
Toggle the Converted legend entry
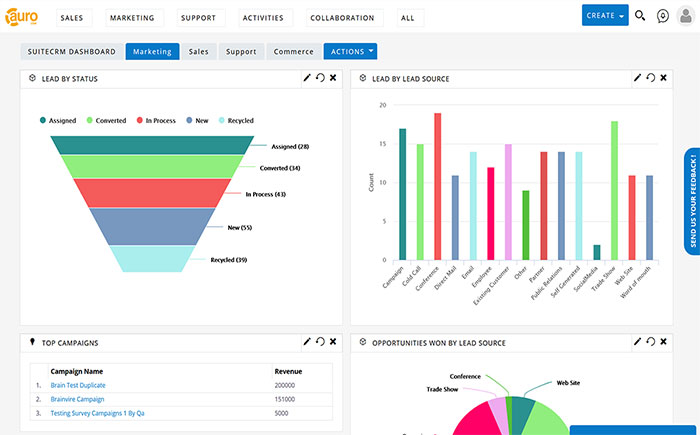click(106, 121)
